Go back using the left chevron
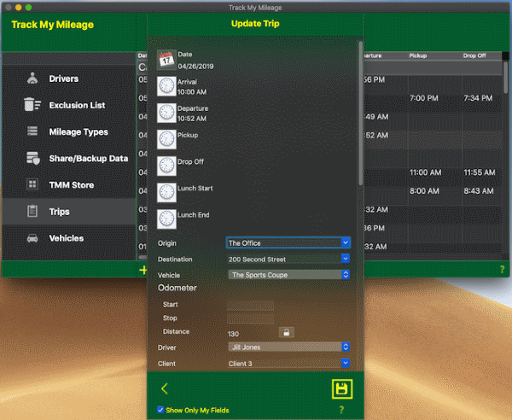Viewport: 512px width, 420px height. coord(165,389)
